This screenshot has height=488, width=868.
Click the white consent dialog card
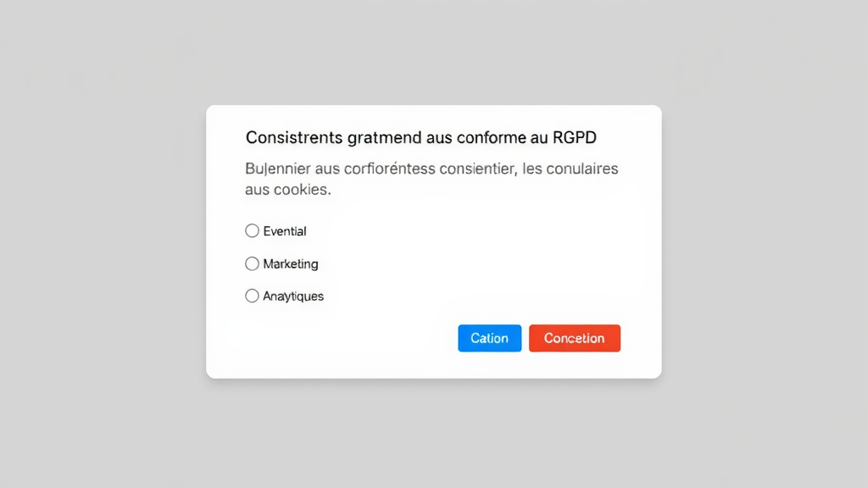pyautogui.click(x=434, y=241)
